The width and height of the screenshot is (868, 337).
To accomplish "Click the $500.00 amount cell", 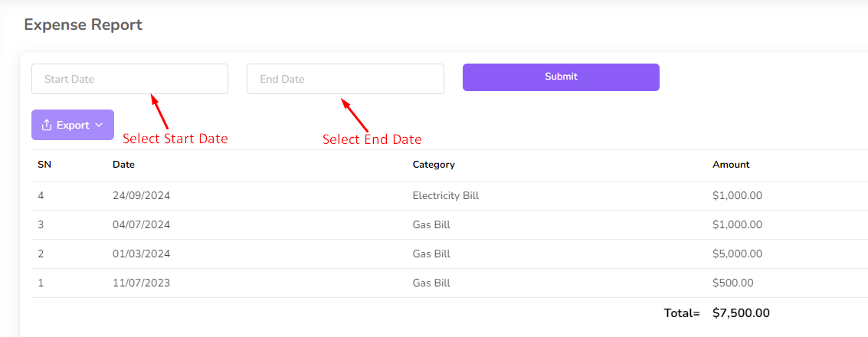I will coord(732,283).
